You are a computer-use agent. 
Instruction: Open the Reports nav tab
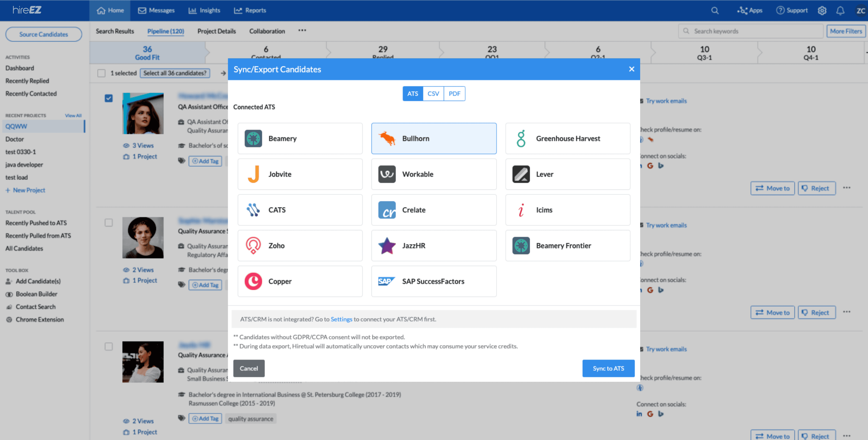pos(250,10)
